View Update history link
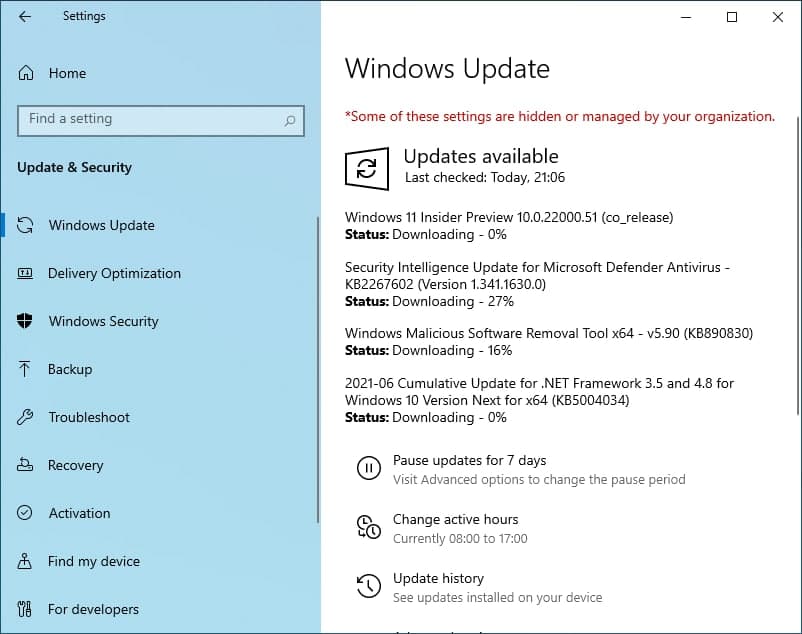 point(438,578)
